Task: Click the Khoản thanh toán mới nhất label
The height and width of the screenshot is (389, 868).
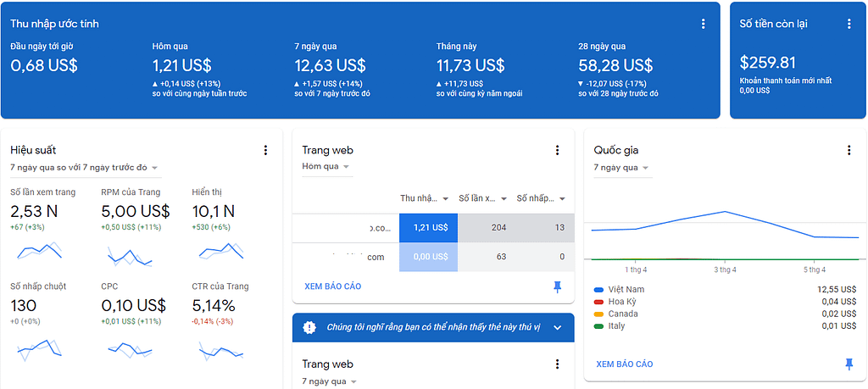Action: 786,81
